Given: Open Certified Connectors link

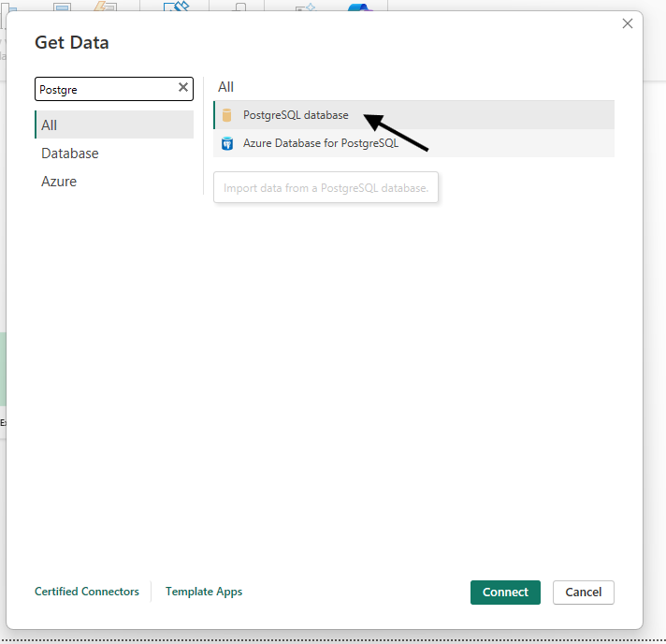Looking at the screenshot, I should pyautogui.click(x=87, y=592).
